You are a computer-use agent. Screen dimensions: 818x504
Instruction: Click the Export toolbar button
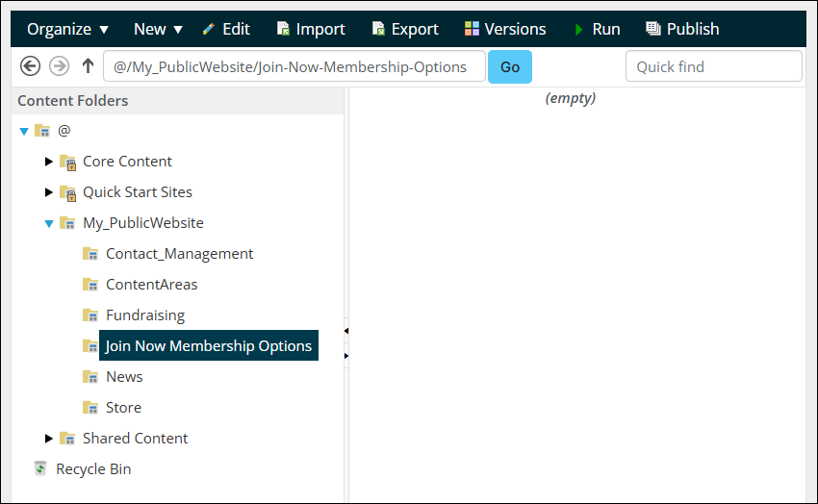404,29
